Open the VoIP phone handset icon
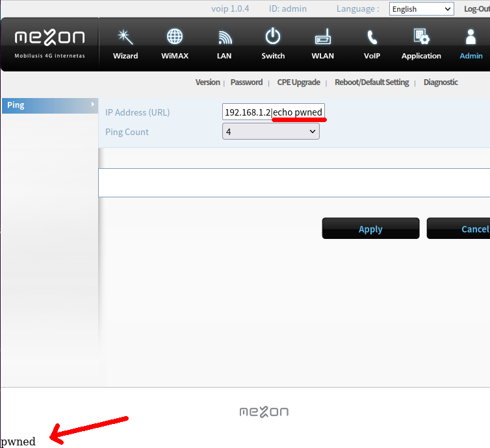This screenshot has height=448, width=490. tap(372, 37)
